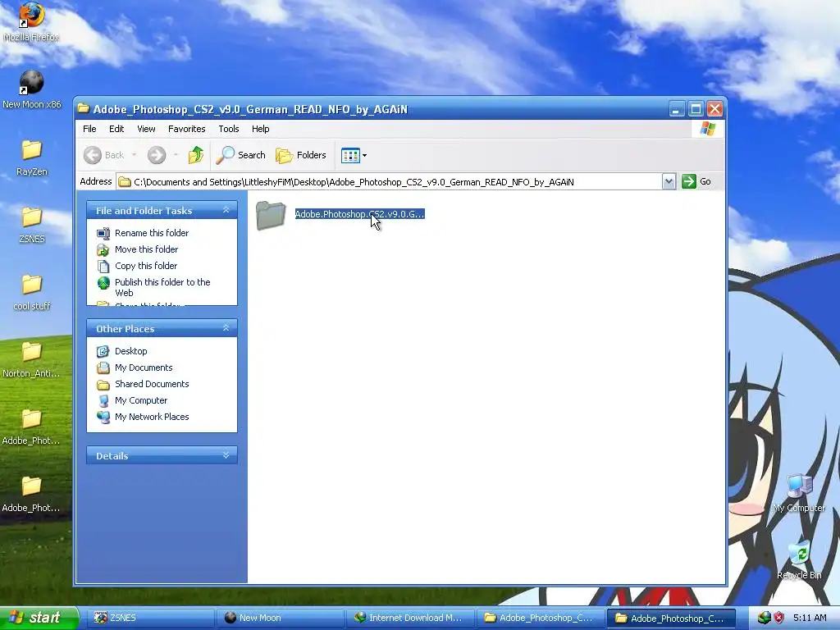This screenshot has width=840, height=630.
Task: Open My Computer in Other Places
Action: point(141,400)
